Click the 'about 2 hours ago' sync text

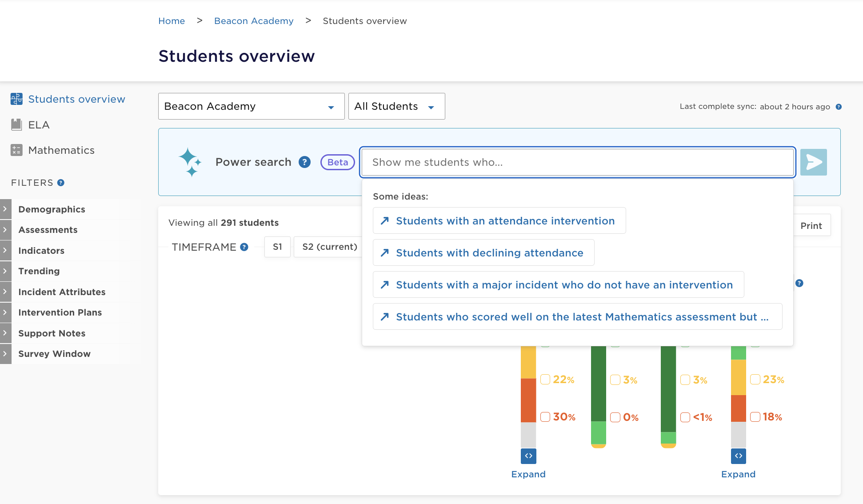point(795,107)
